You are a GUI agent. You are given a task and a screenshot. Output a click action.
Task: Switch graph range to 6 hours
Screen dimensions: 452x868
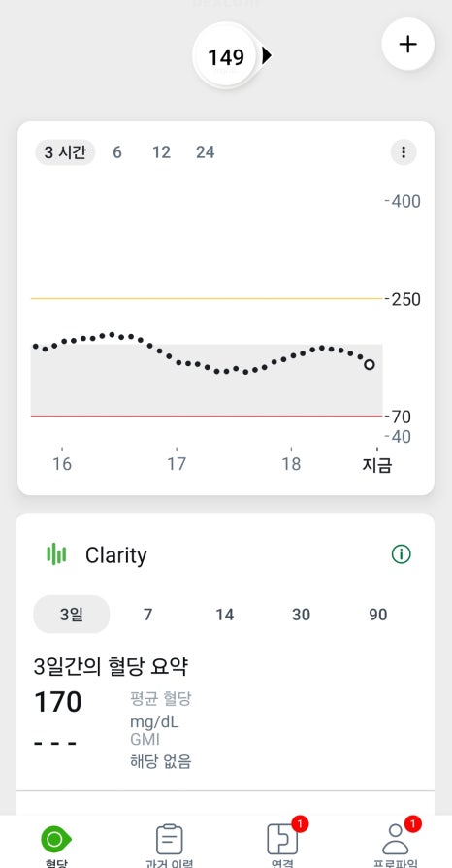tap(117, 152)
